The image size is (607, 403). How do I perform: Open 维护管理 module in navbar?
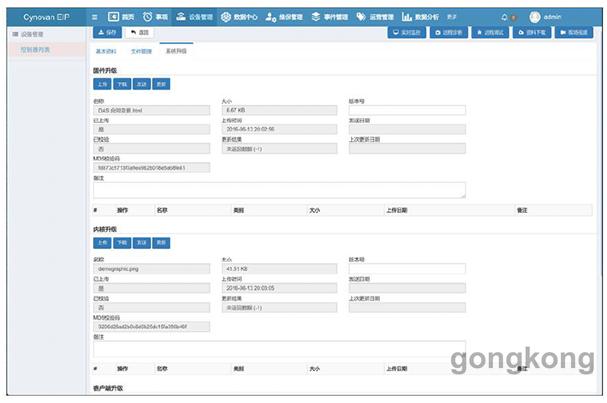click(x=286, y=17)
